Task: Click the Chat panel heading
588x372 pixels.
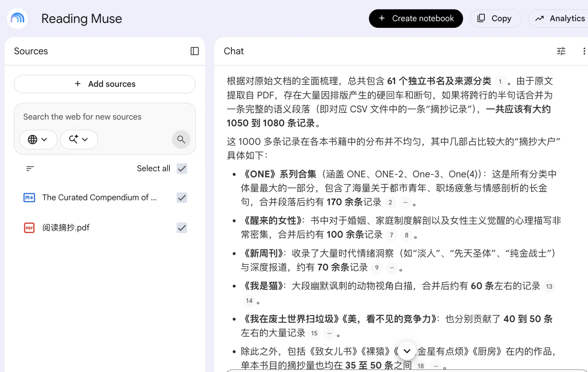Action: coord(234,51)
